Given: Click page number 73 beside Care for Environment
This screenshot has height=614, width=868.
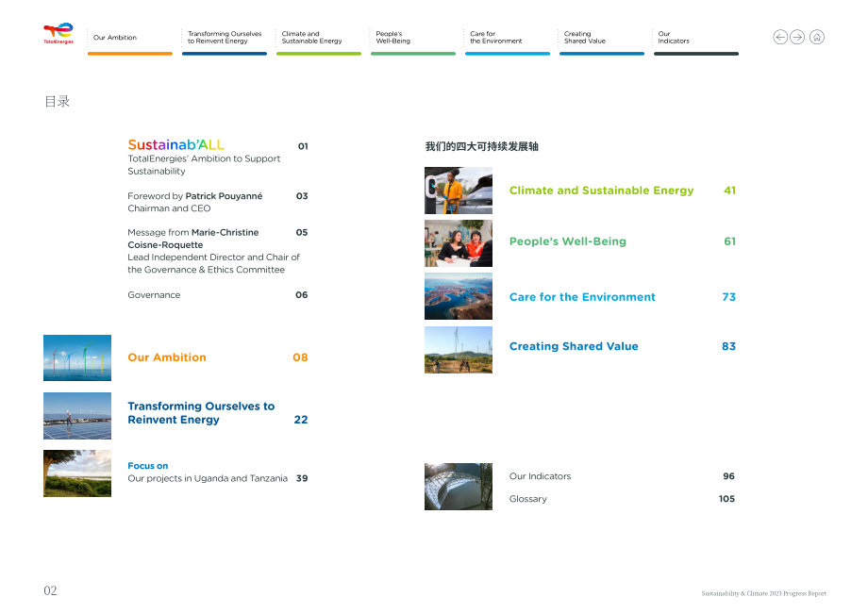Looking at the screenshot, I should pos(729,297).
